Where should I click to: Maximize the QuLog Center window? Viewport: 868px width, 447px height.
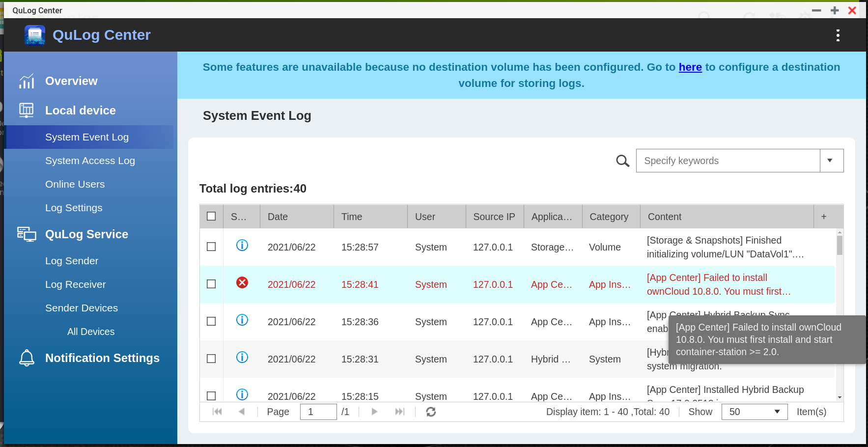click(835, 10)
